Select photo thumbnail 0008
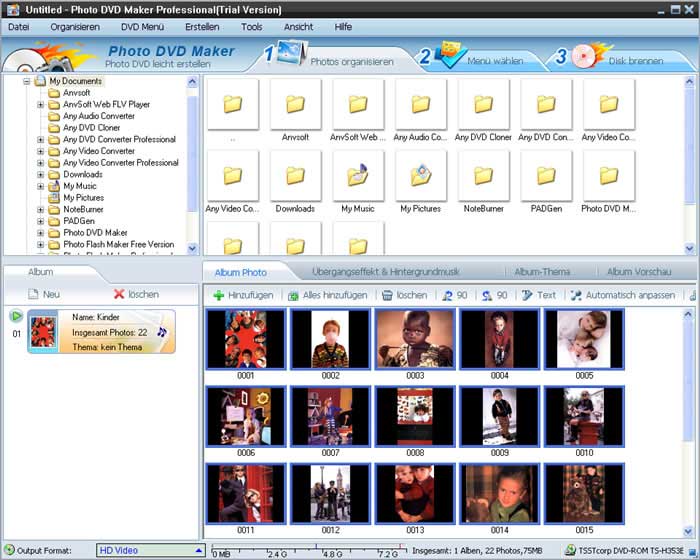Screen dimensions: 700x560 click(x=415, y=417)
